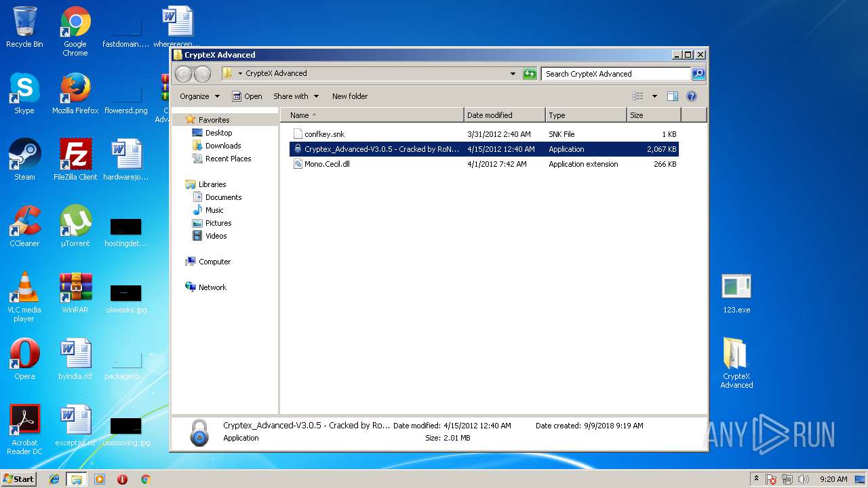Open VLC media player shortcut

click(24, 297)
